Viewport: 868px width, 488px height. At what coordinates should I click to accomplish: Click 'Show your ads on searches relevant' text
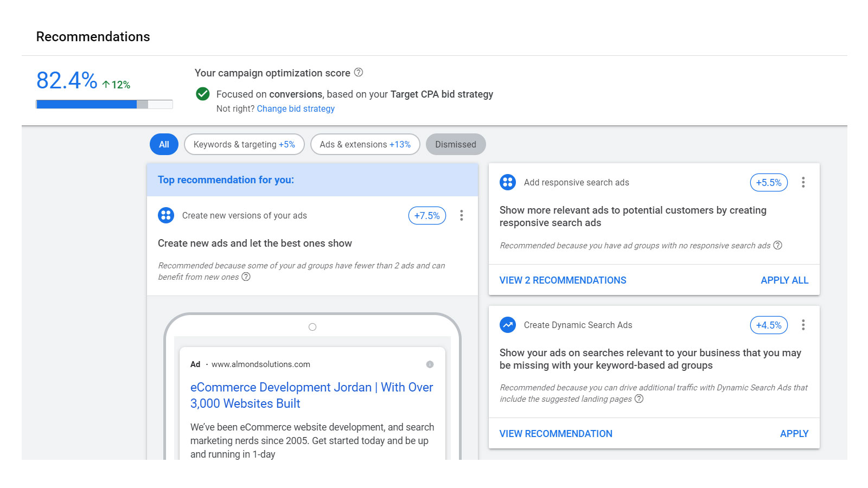[650, 359]
